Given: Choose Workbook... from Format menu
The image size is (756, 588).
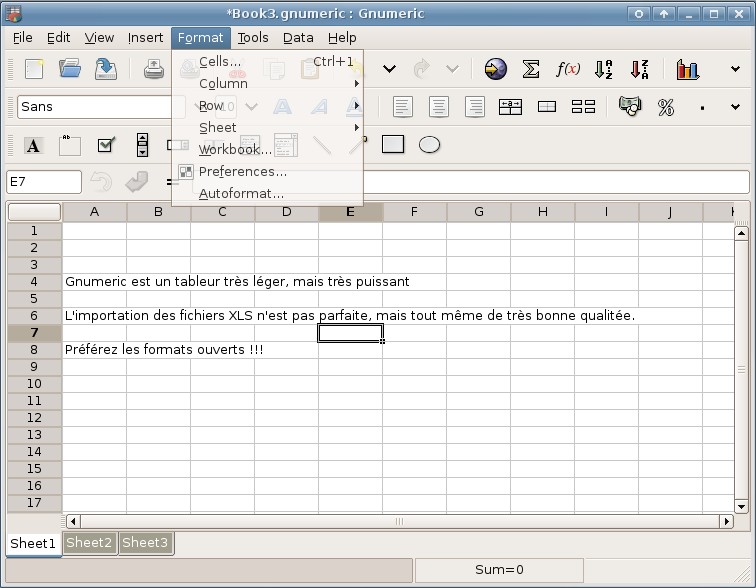Looking at the screenshot, I should pyautogui.click(x=267, y=149).
